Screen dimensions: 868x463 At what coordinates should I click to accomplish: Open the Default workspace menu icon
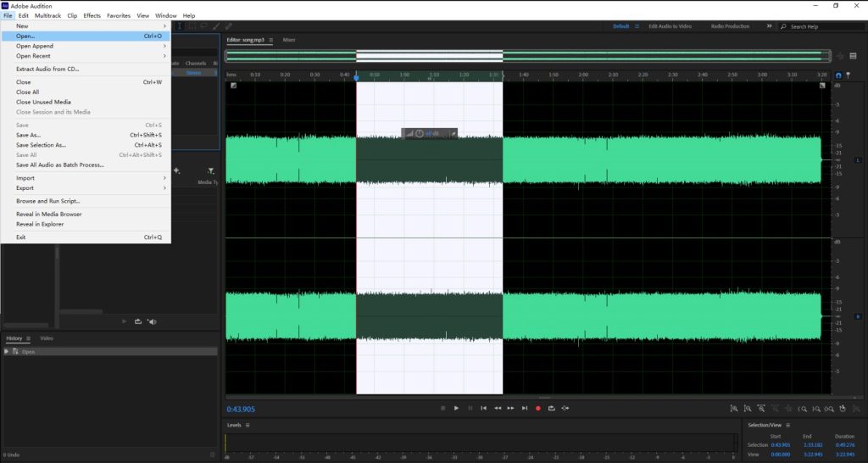click(637, 26)
